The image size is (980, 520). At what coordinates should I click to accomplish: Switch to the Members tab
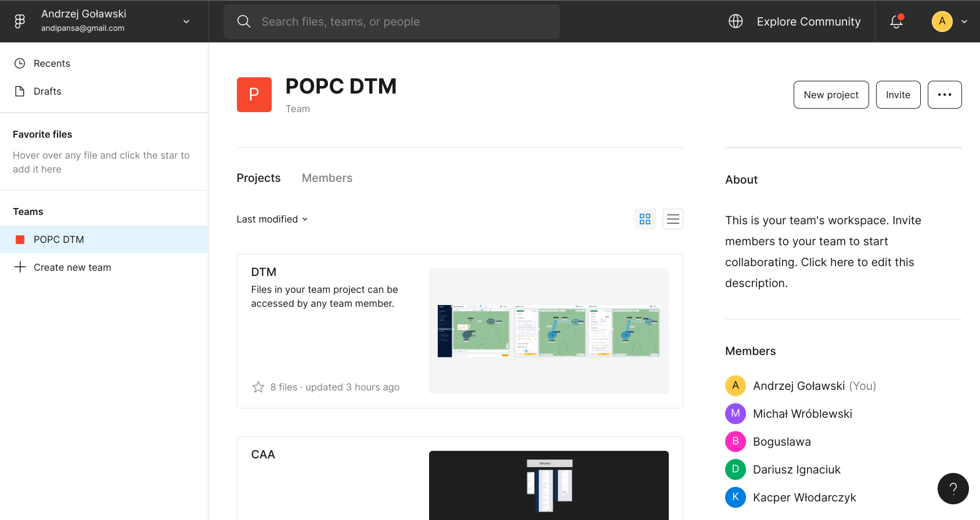[x=327, y=178]
